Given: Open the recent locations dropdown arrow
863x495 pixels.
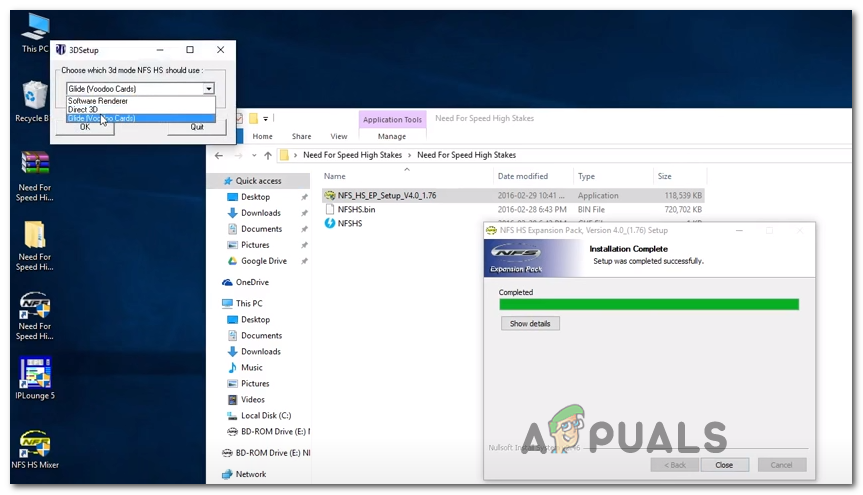Looking at the screenshot, I should pyautogui.click(x=254, y=155).
